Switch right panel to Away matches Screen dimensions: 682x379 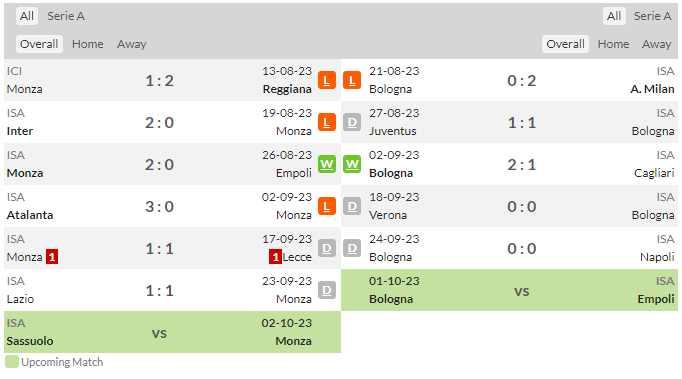tap(657, 44)
